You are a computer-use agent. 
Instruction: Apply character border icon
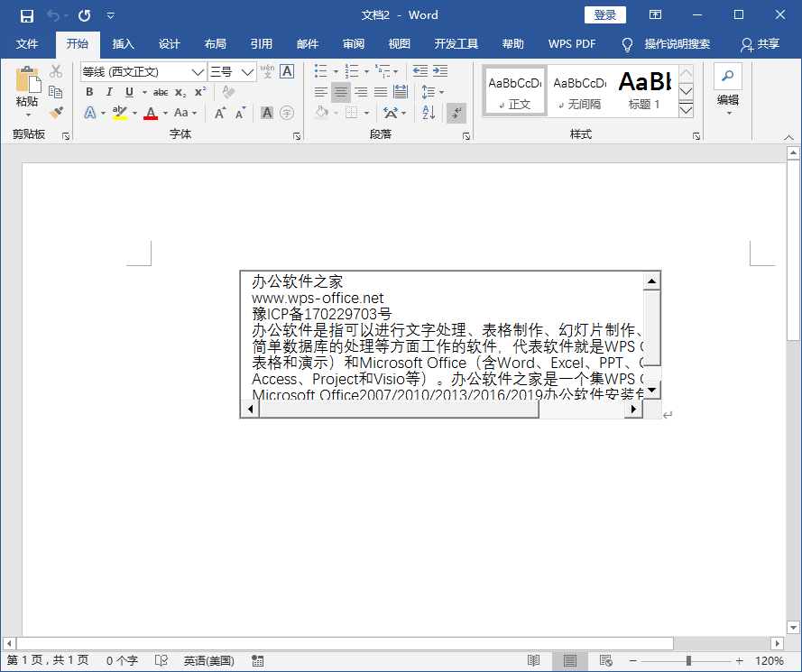[287, 71]
